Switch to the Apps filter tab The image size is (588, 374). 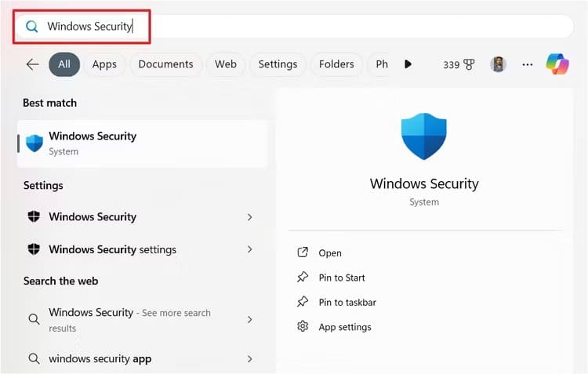coord(104,64)
